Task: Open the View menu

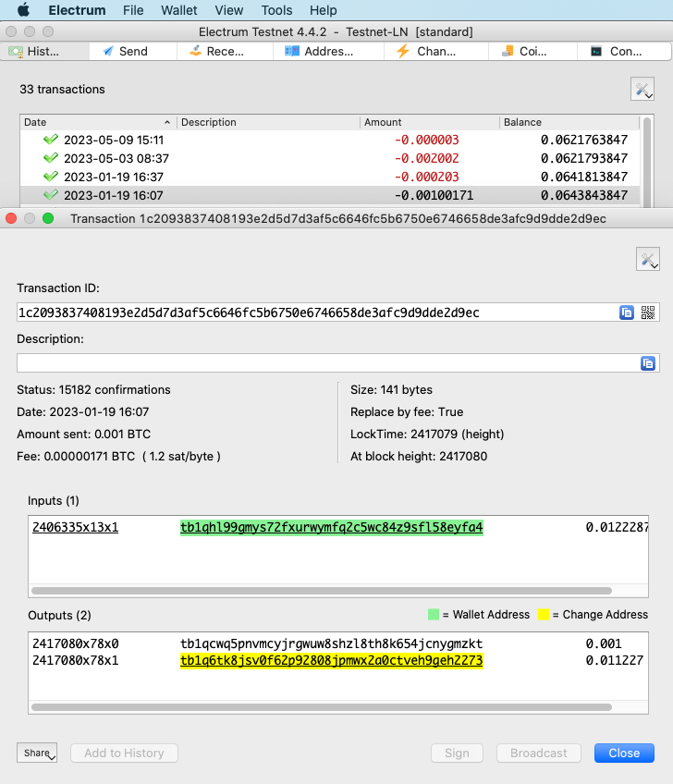Action: coord(229,10)
